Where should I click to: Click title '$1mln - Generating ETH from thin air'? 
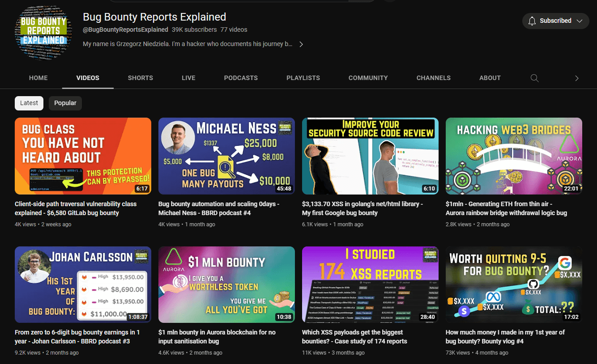click(507, 208)
